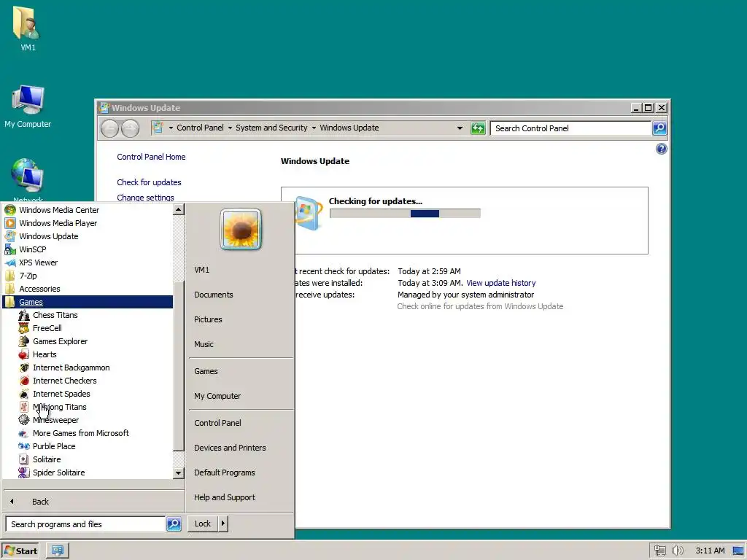The image size is (747, 560).
Task: Open Devices and Printers
Action: (x=230, y=448)
